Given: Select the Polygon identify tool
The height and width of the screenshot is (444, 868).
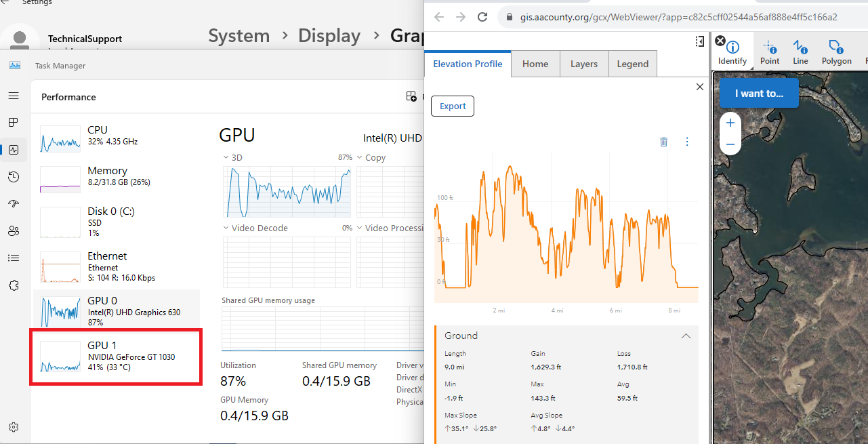Looking at the screenshot, I should [x=836, y=51].
